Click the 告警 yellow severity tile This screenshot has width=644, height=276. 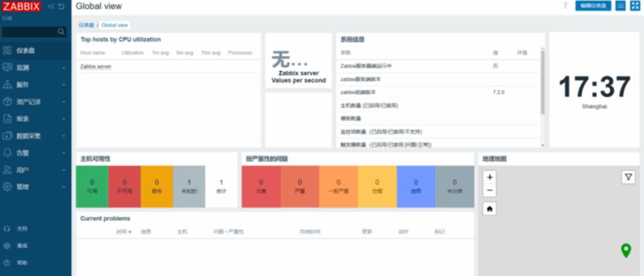click(377, 187)
